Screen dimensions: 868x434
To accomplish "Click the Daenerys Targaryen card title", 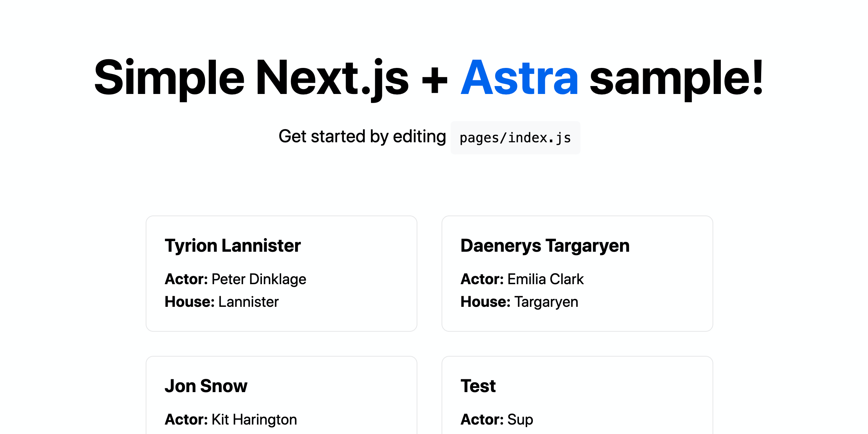I will (x=545, y=246).
